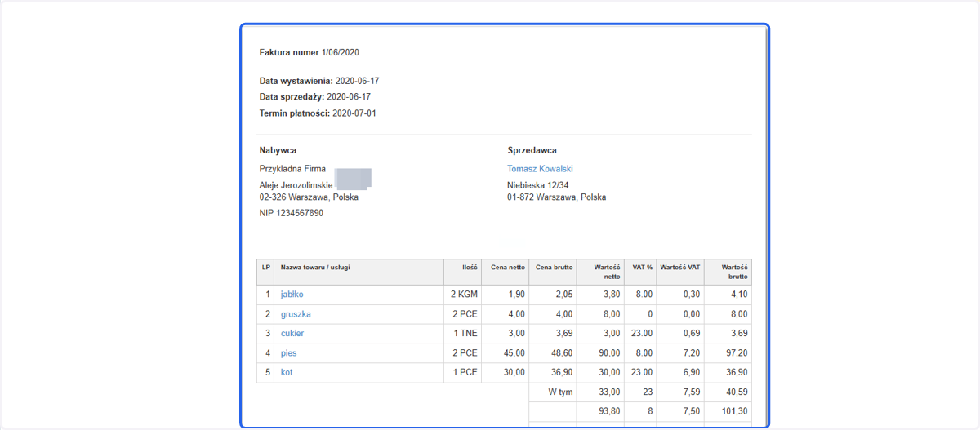The width and height of the screenshot is (980, 430).
Task: Open the cukier product link
Action: pos(292,334)
